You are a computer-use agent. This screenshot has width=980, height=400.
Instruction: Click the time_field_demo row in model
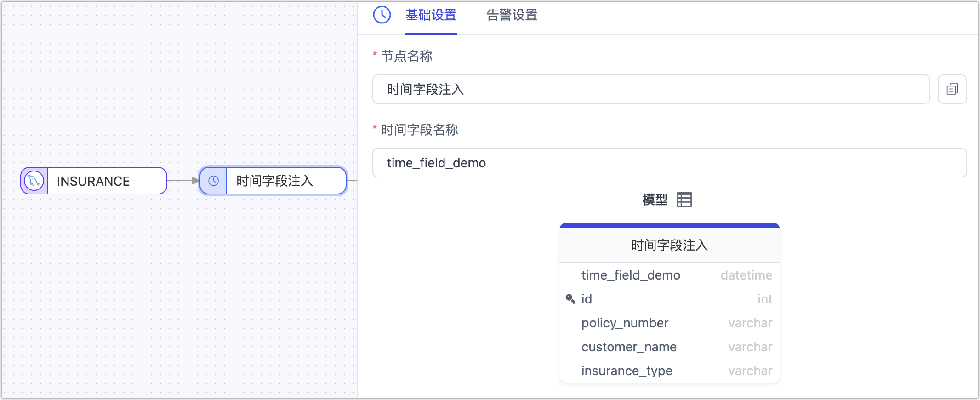669,275
